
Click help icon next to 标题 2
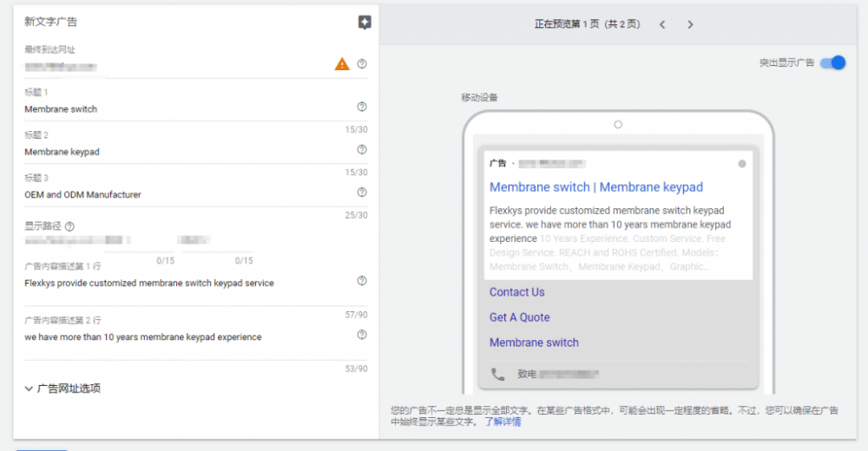[x=362, y=149]
